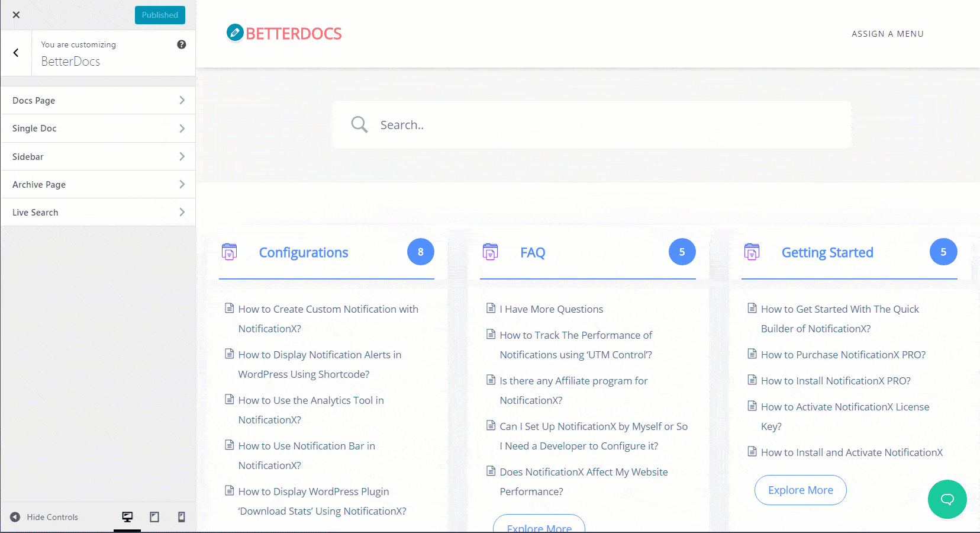Expand the Sidebar settings section

98,156
